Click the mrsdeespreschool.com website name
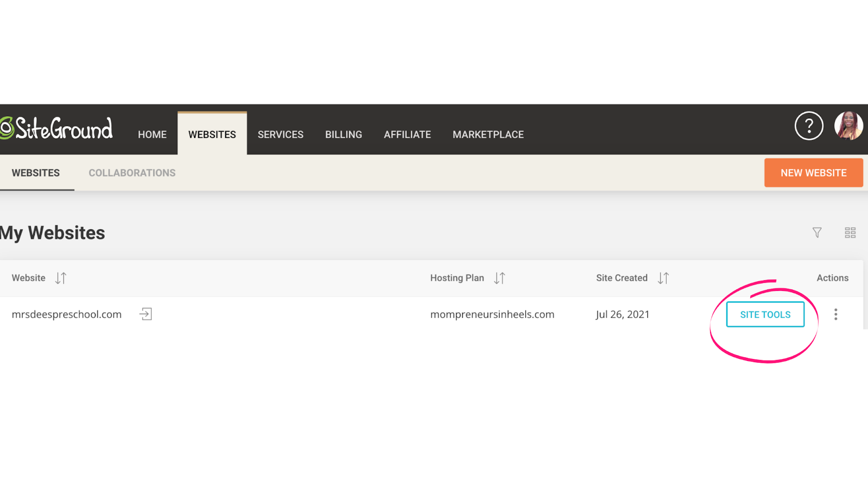The image size is (868, 493). click(x=67, y=314)
